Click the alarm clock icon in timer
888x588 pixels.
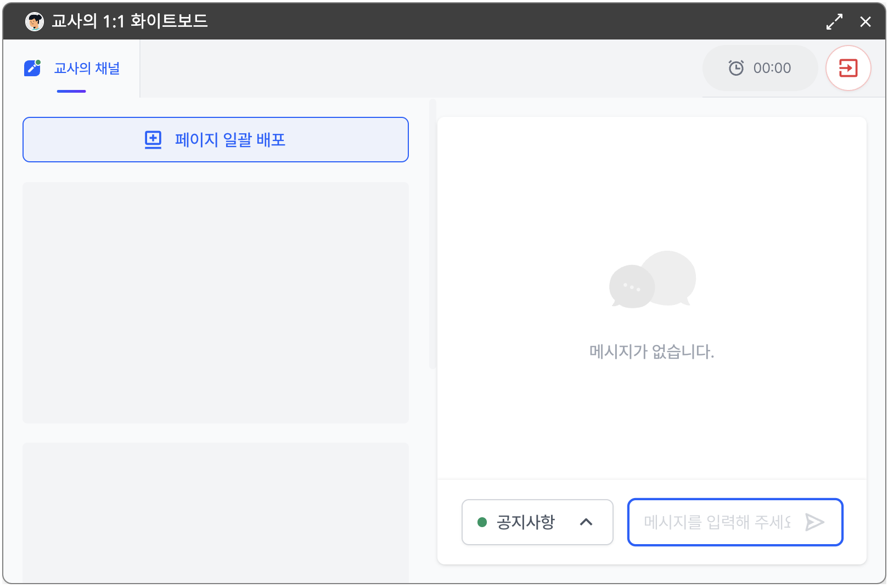pyautogui.click(x=736, y=68)
